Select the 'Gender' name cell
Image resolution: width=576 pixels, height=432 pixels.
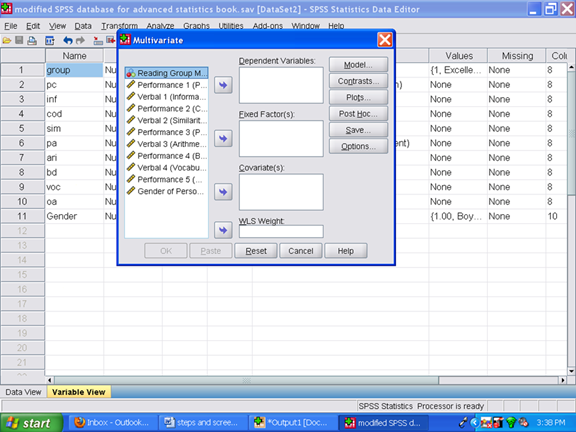coord(74,216)
